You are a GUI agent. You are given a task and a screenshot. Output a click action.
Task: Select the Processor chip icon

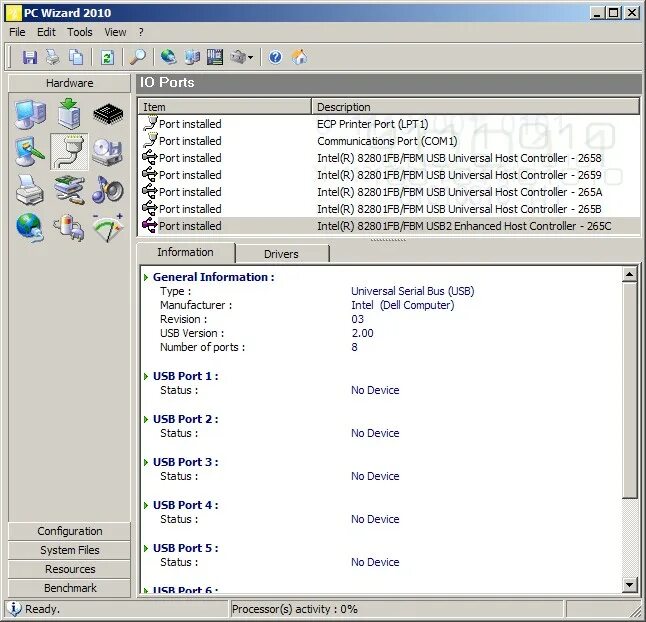[108, 114]
